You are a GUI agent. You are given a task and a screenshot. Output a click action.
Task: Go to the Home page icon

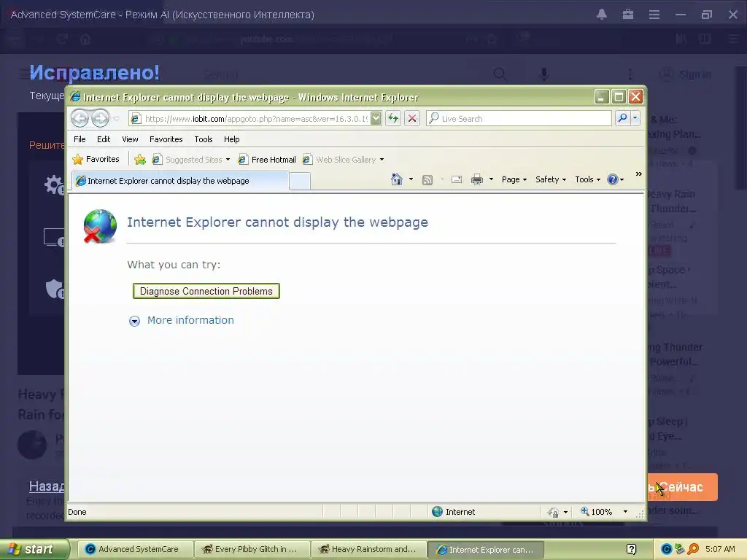point(396,179)
